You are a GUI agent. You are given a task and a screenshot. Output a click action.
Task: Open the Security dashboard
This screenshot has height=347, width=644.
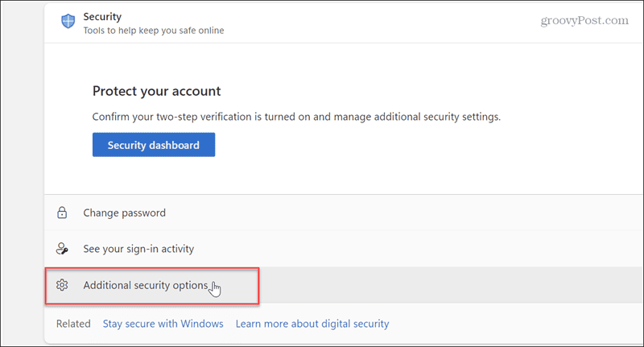(x=154, y=145)
